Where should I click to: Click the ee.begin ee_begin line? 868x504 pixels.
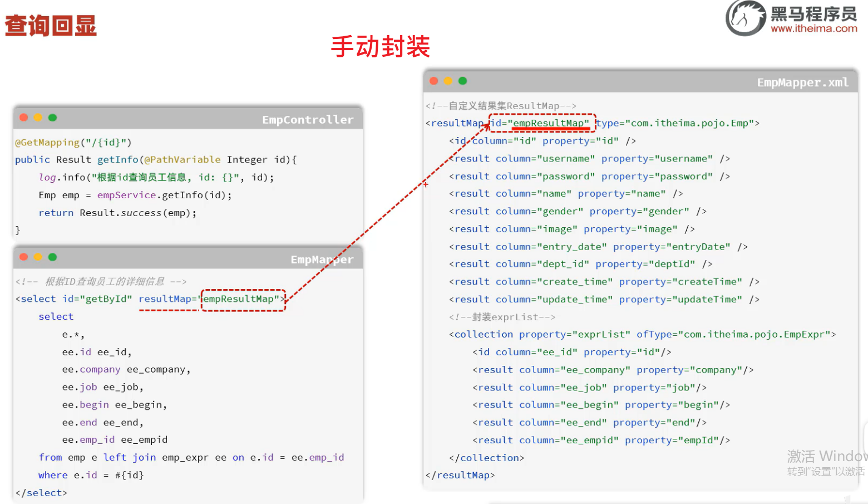click(115, 405)
